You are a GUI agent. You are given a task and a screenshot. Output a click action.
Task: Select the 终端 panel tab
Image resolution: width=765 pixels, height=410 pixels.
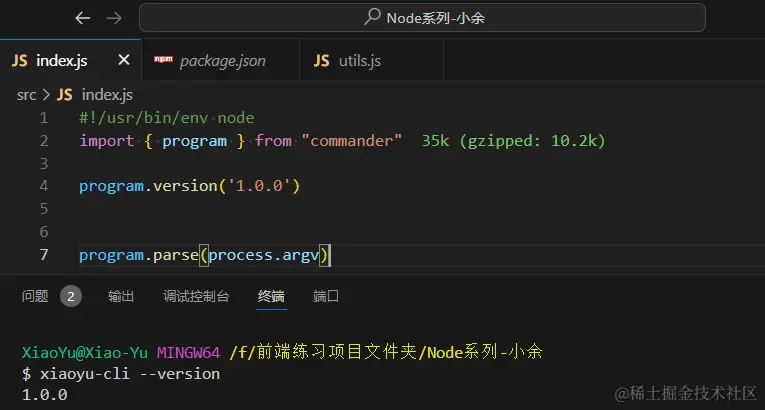[x=271, y=296]
